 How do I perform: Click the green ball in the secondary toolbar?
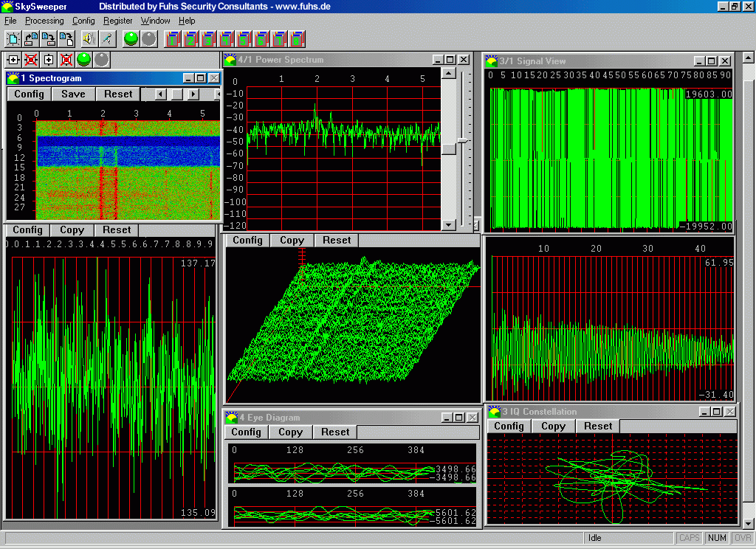tap(84, 60)
